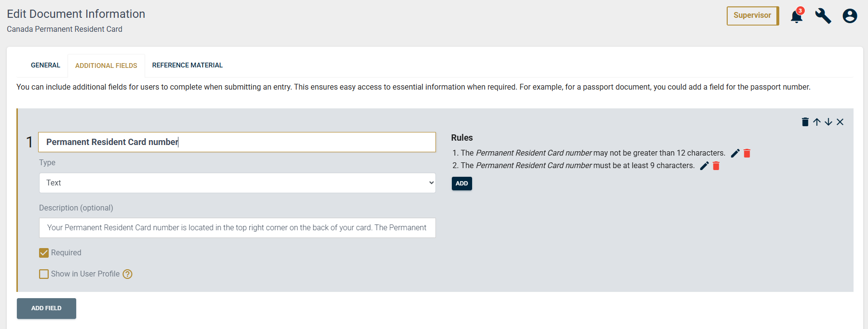The image size is (868, 329).
Task: Open the Type dropdown set to Text
Action: 237,183
